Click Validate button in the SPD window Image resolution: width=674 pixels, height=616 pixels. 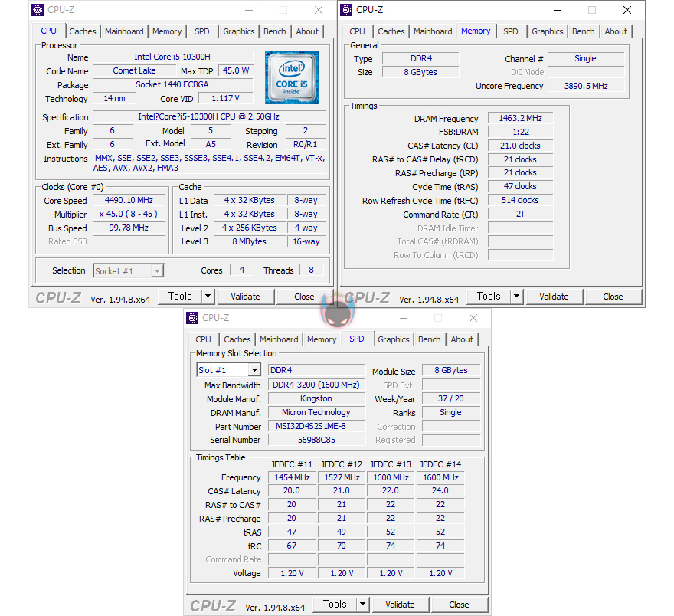tap(400, 605)
